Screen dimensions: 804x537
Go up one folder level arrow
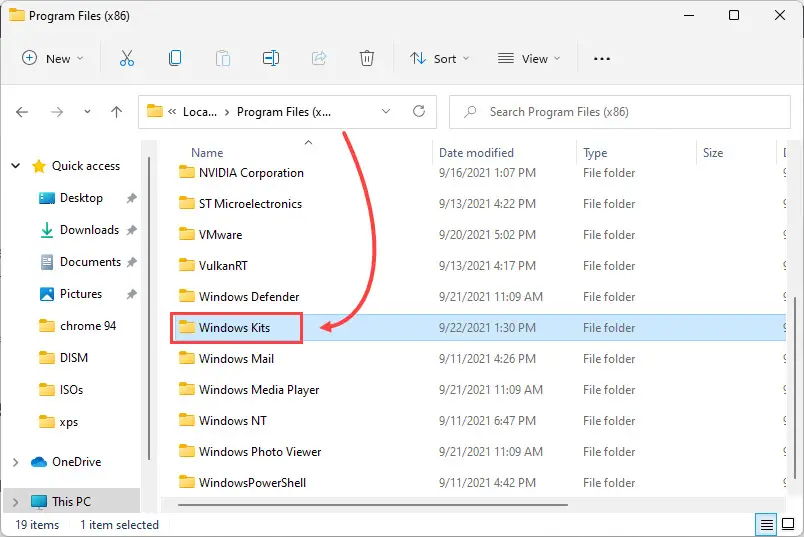[x=116, y=112]
